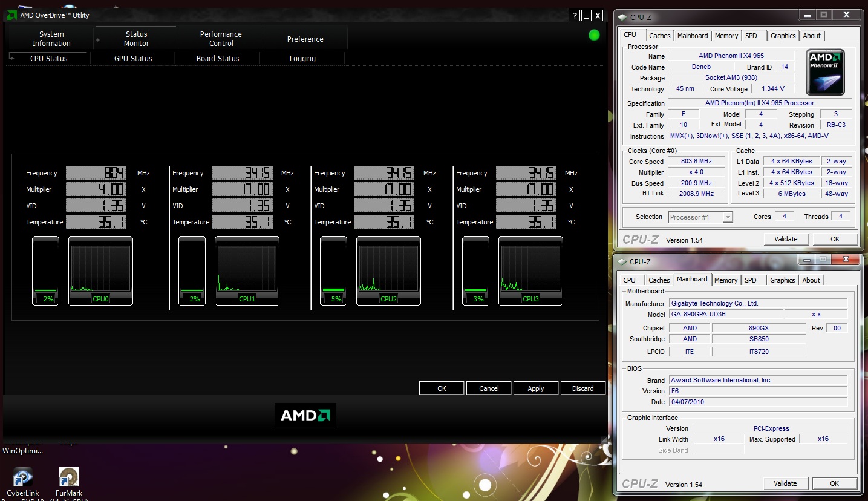Click OK in the top CPU-Z window

[x=835, y=239]
